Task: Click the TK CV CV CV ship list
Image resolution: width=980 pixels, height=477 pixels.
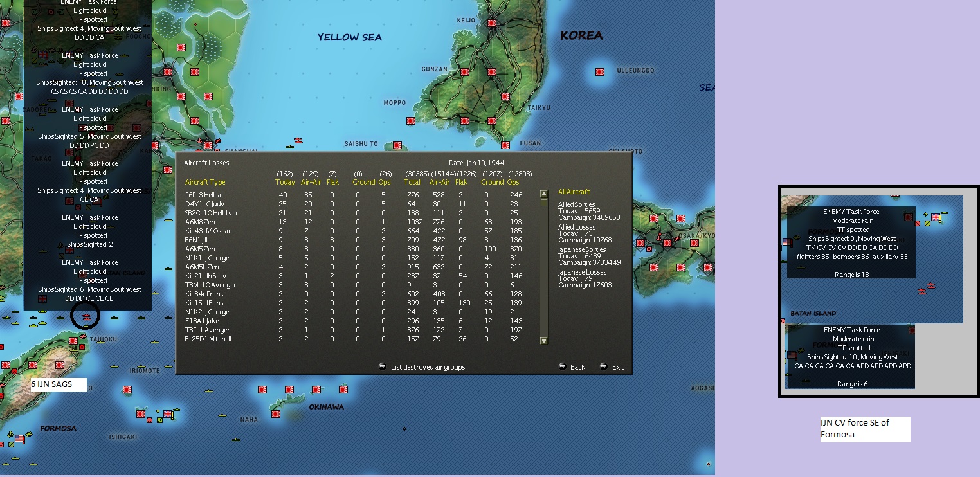Action: pos(852,248)
